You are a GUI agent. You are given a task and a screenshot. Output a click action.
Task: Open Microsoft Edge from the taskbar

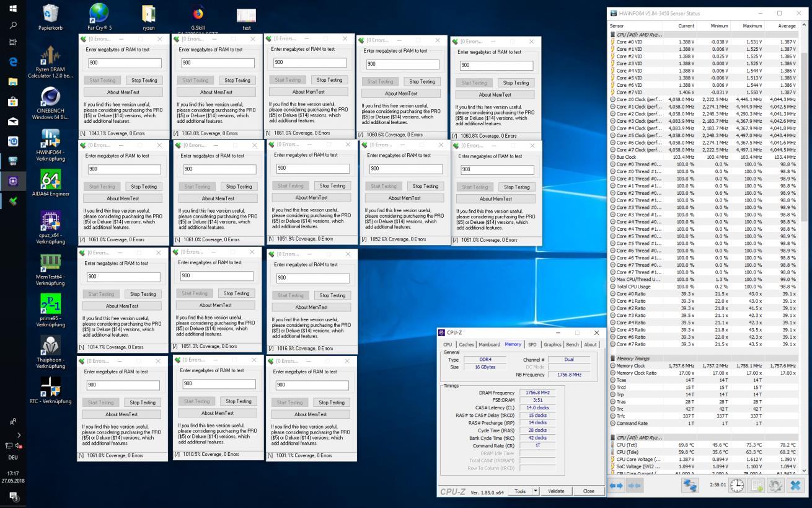(x=13, y=62)
